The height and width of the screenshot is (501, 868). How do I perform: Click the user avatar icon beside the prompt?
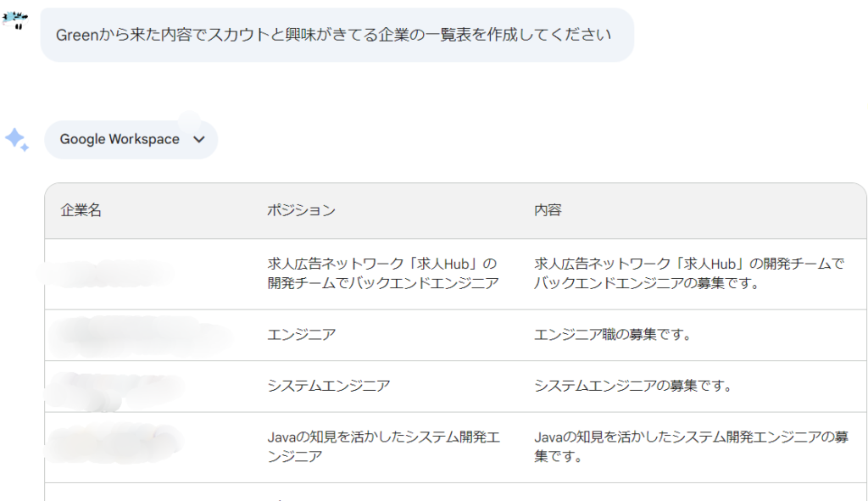[x=15, y=20]
